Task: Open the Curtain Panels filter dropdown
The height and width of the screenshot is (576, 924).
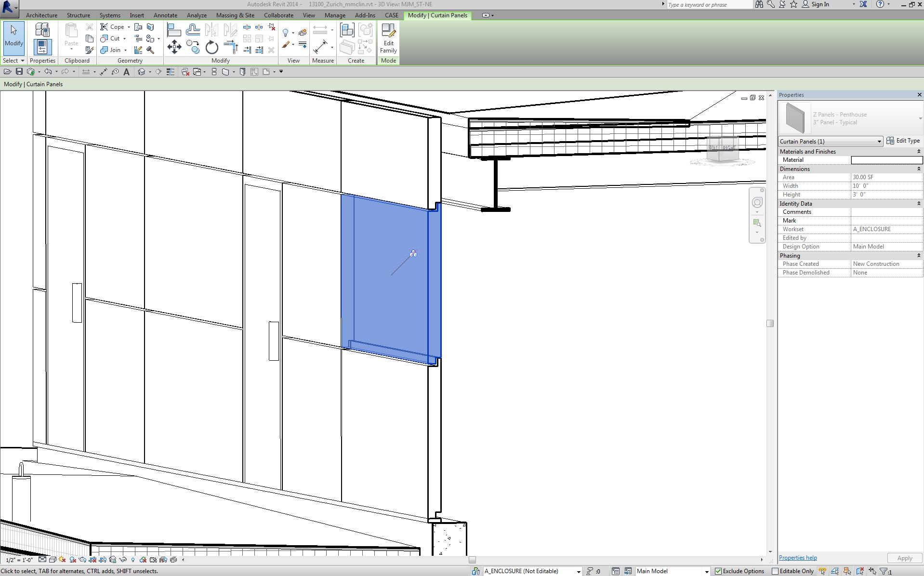Action: coord(879,142)
